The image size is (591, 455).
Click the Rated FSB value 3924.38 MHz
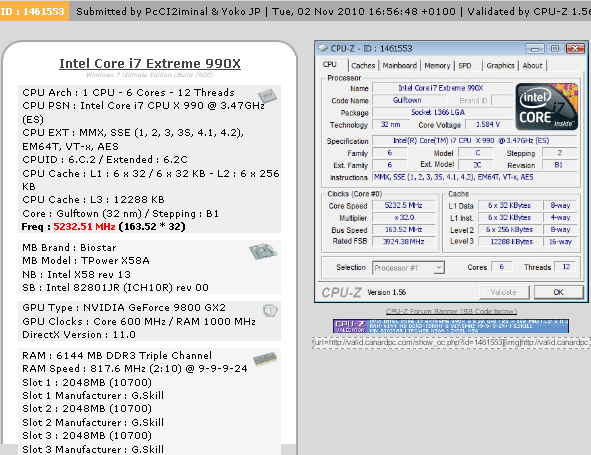pos(403,242)
